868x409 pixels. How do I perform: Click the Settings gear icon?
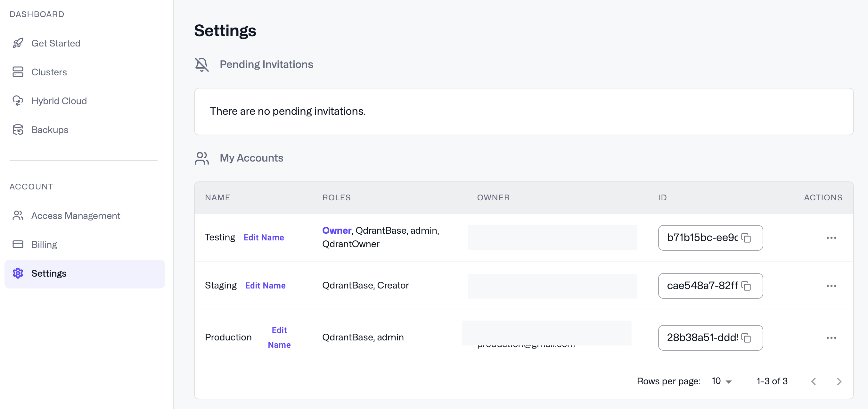tap(18, 273)
